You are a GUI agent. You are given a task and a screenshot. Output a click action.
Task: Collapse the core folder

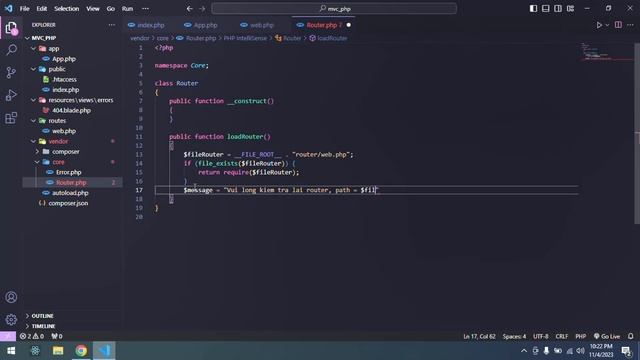(37, 162)
